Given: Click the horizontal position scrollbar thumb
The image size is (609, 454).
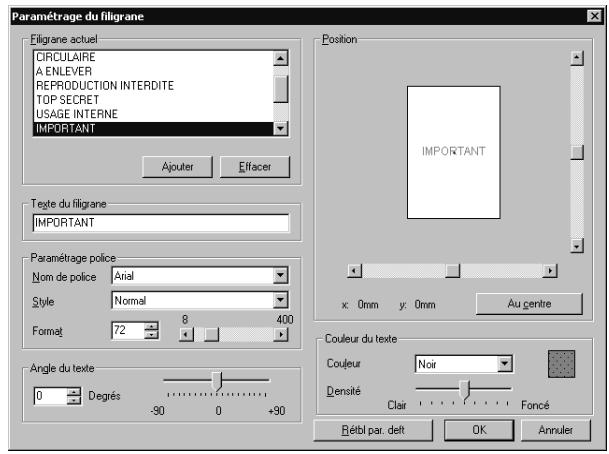Looking at the screenshot, I should point(452,270).
